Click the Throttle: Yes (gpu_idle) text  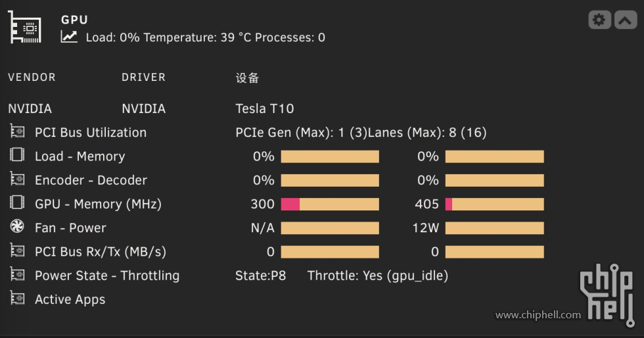pyautogui.click(x=377, y=276)
